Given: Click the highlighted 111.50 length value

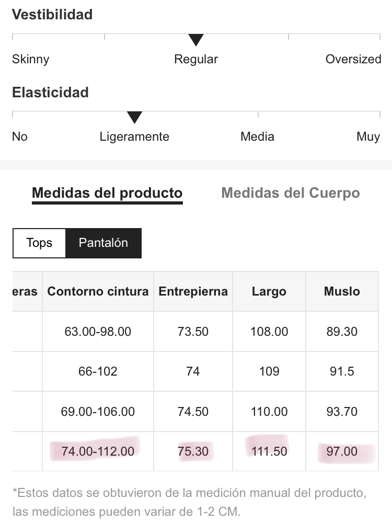Looking at the screenshot, I should [x=269, y=451].
